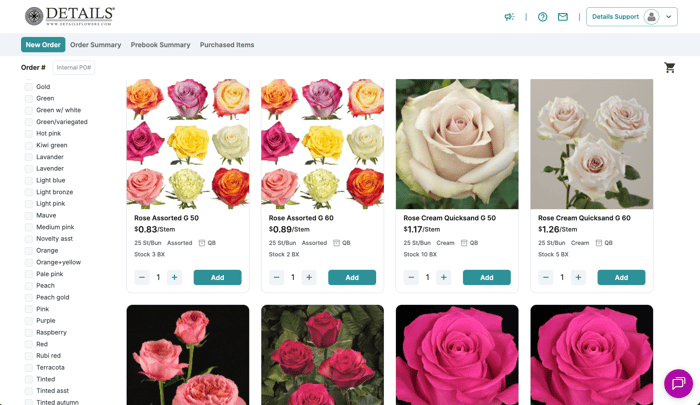The width and height of the screenshot is (700, 405).
Task: Check the Gold color filter
Action: click(x=29, y=87)
